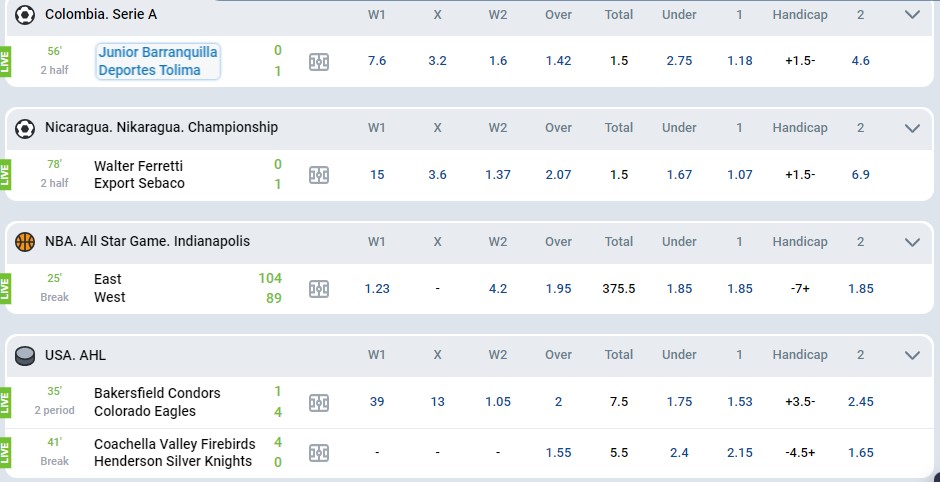Screen dimensions: 940x482
Task: Select draw odds 3.6 for Walter Ferretti match
Action: point(437,174)
